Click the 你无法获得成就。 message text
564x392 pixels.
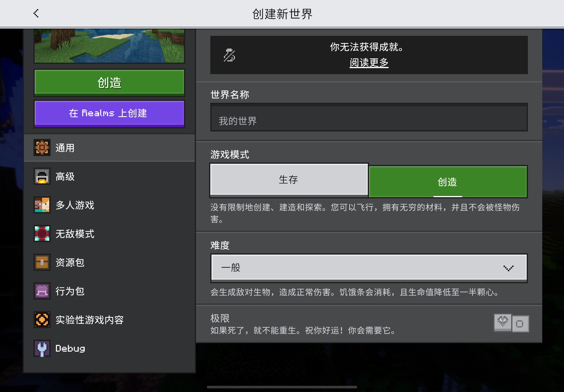coord(367,47)
